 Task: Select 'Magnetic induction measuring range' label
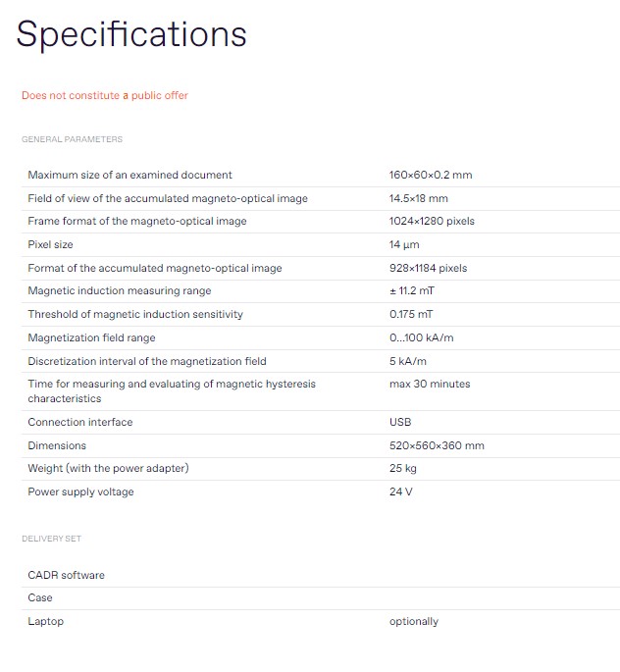tap(119, 291)
